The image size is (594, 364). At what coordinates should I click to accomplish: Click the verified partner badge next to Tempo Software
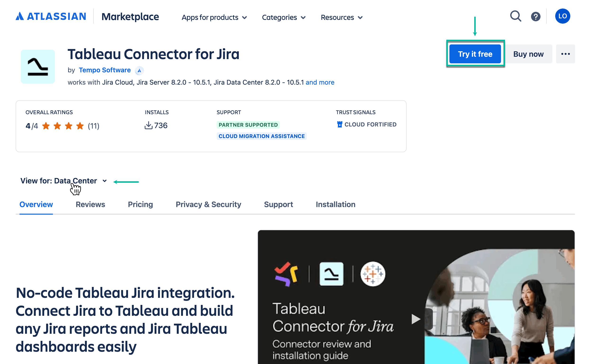point(139,70)
